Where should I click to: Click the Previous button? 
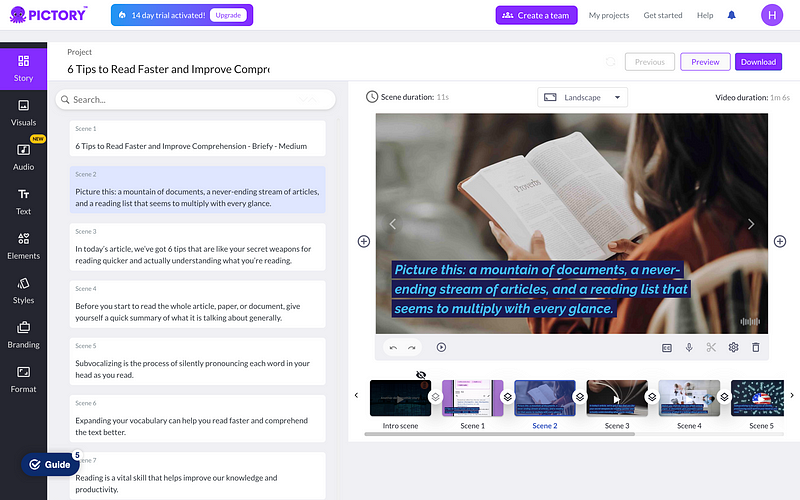649,62
